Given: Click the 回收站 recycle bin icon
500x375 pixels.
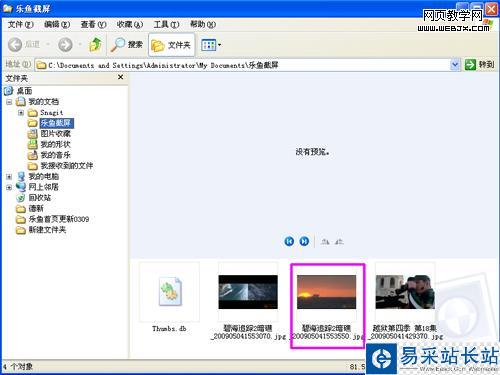Looking at the screenshot, I should pos(21,198).
